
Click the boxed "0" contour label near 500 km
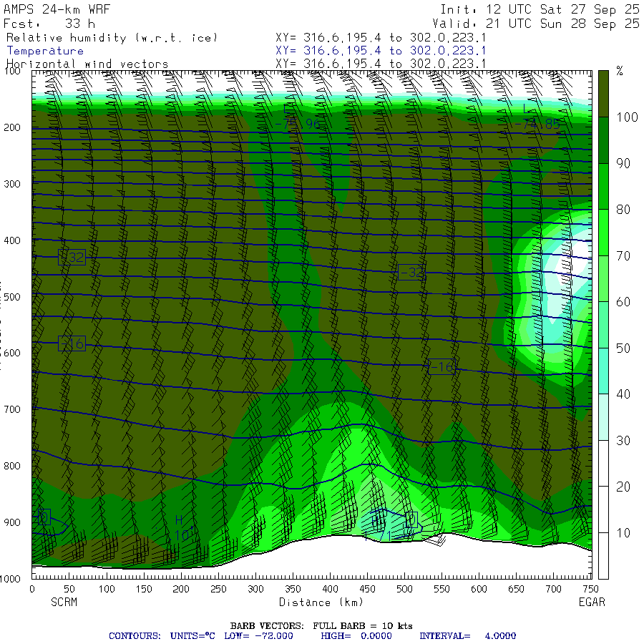(411, 520)
